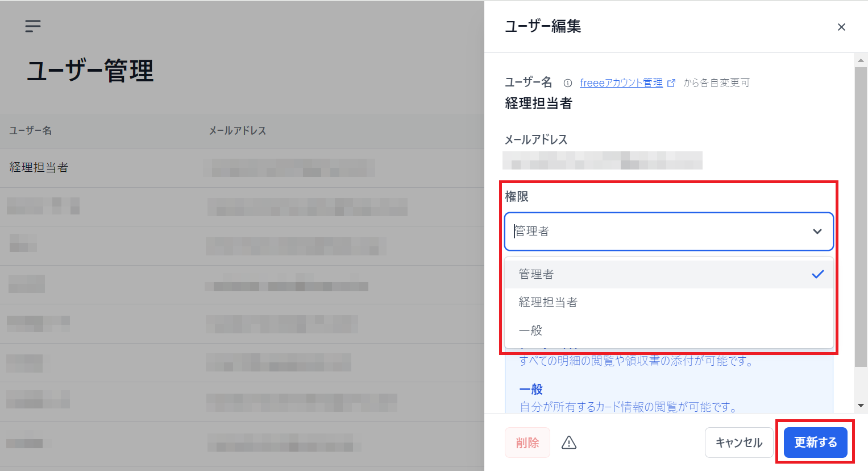Collapse the 権限 dropdown with the chevron
868x471 pixels.
[x=817, y=232]
